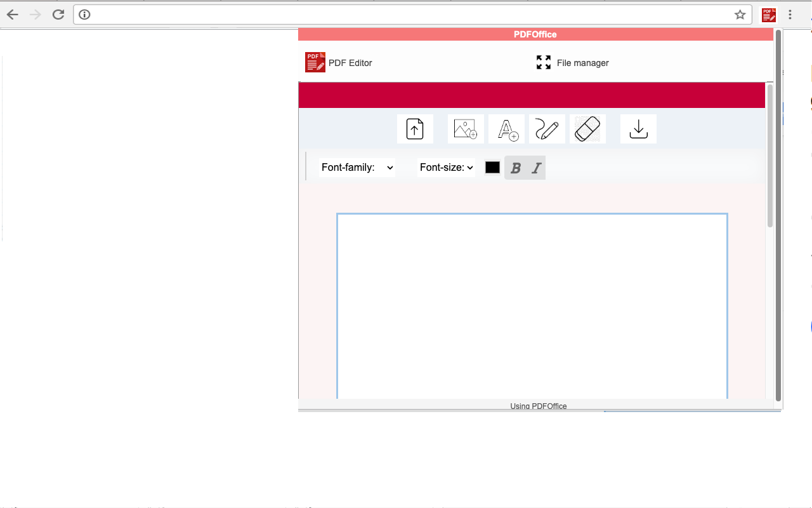Open the Chrome browser menu
Viewport: 812px width, 508px height.
click(x=790, y=14)
